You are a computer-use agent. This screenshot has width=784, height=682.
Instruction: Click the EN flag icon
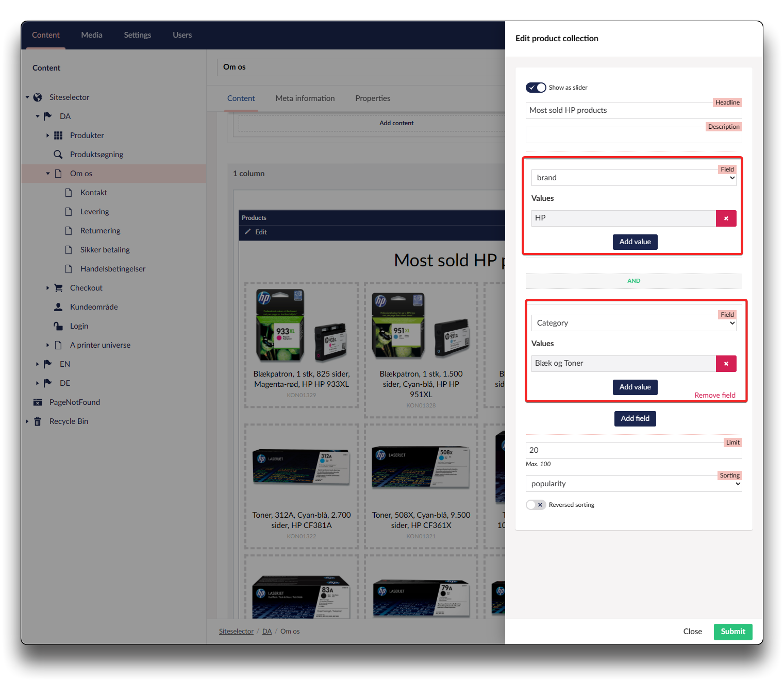click(48, 364)
